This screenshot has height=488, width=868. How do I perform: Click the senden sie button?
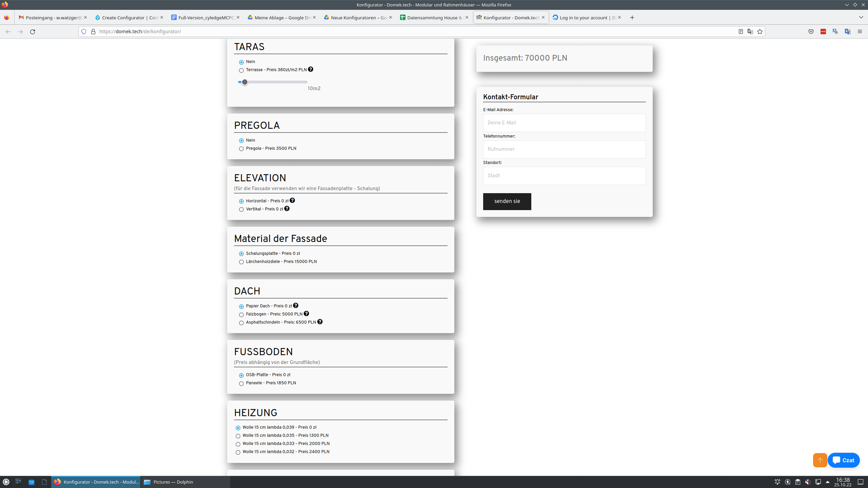coord(507,201)
